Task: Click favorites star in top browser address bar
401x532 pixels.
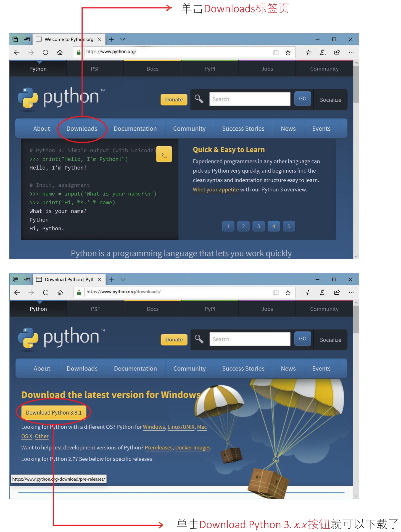Action: point(288,52)
